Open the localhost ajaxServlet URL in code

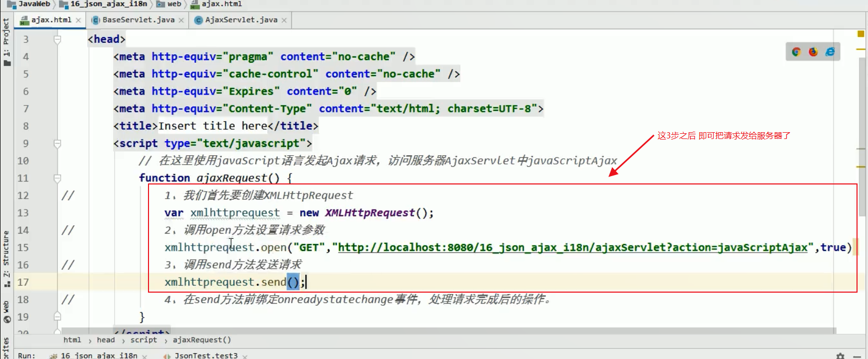click(573, 247)
